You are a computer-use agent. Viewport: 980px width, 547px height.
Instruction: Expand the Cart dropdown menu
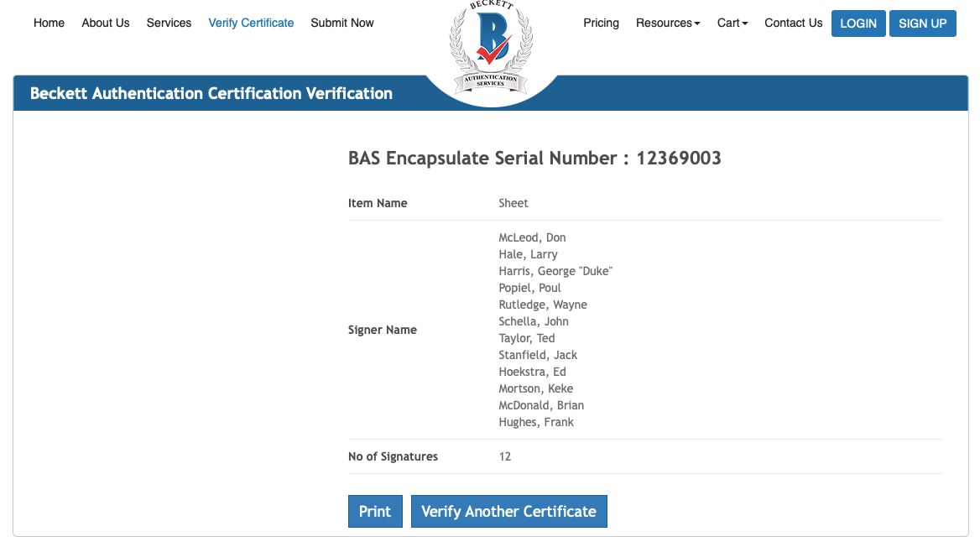coord(732,23)
